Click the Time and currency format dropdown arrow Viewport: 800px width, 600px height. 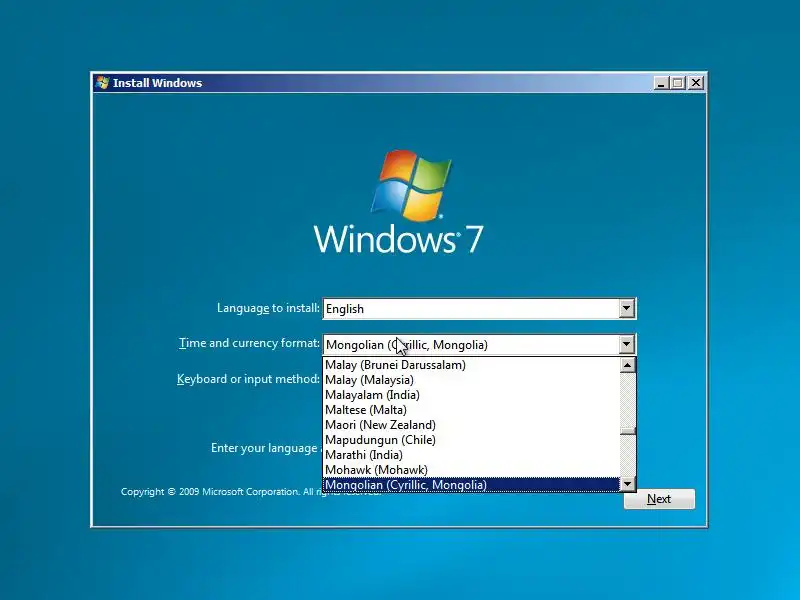[x=627, y=344]
